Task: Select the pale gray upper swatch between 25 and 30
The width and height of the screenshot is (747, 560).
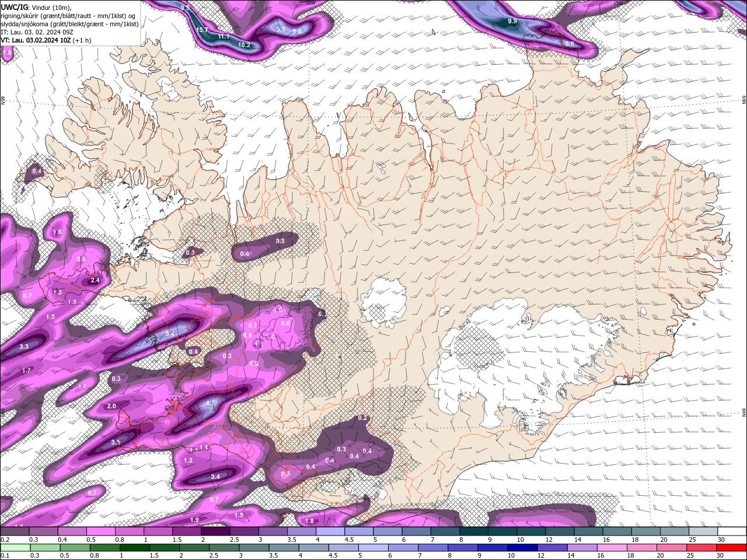Action: (x=704, y=531)
